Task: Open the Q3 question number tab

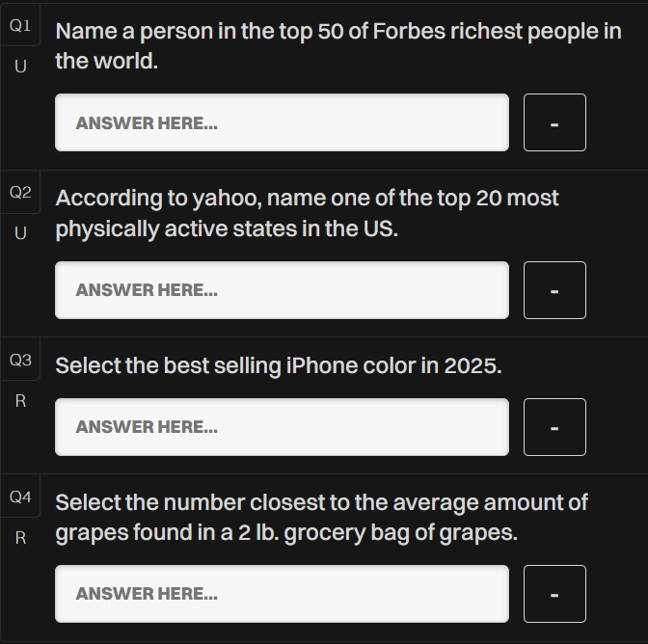Action: tap(20, 360)
